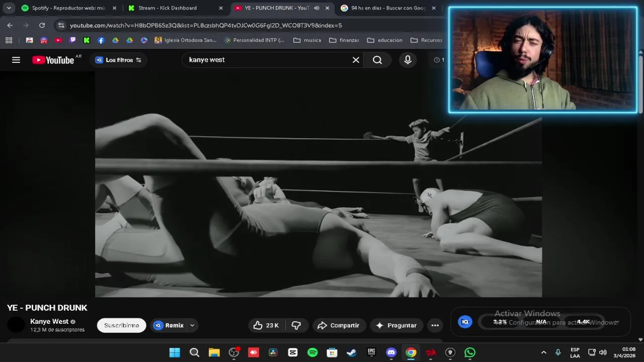Open the Chrome apps grid bookmark icon
This screenshot has height=362, width=644.
tap(9, 40)
